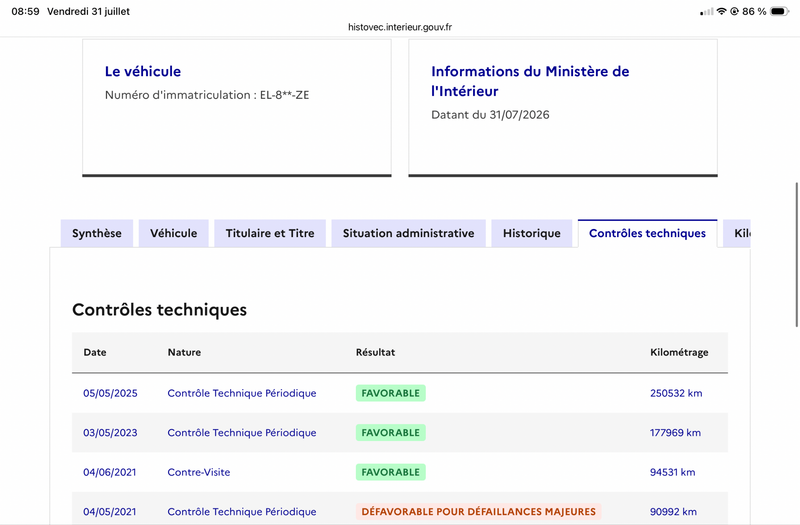Select the Situation administrative tab
800x525 pixels.
(408, 233)
